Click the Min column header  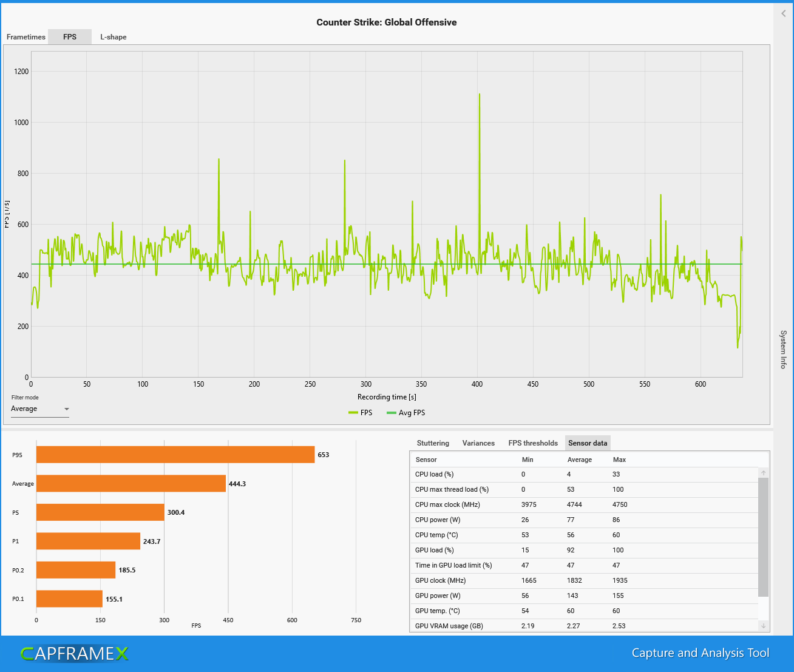click(528, 460)
